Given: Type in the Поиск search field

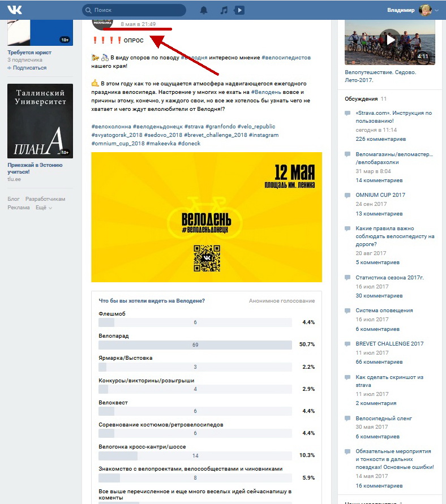Looking at the screenshot, I should 136,10.
